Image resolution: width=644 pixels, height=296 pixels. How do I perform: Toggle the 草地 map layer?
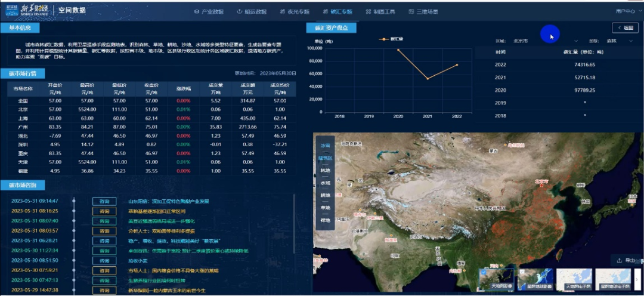(x=326, y=208)
